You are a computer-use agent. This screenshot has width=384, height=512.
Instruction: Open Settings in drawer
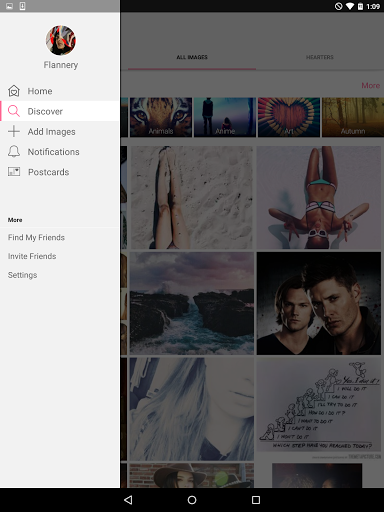tap(22, 275)
